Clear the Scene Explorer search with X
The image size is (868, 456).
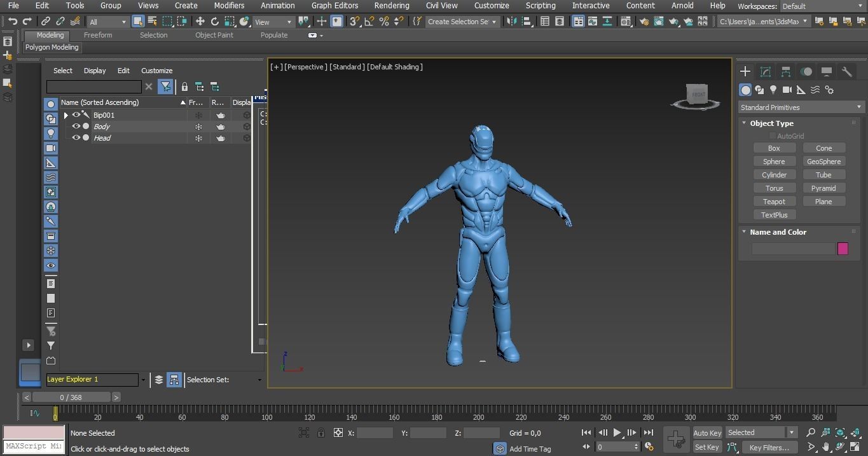point(149,86)
